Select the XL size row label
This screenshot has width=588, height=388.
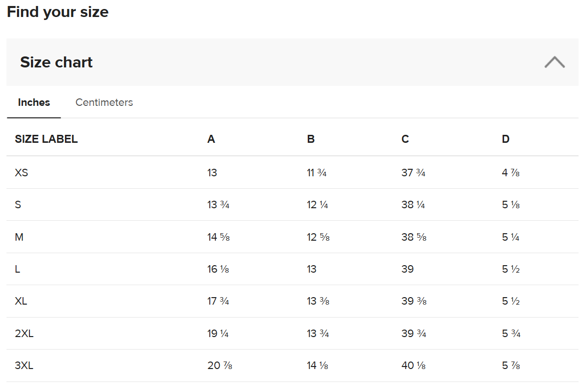(21, 301)
